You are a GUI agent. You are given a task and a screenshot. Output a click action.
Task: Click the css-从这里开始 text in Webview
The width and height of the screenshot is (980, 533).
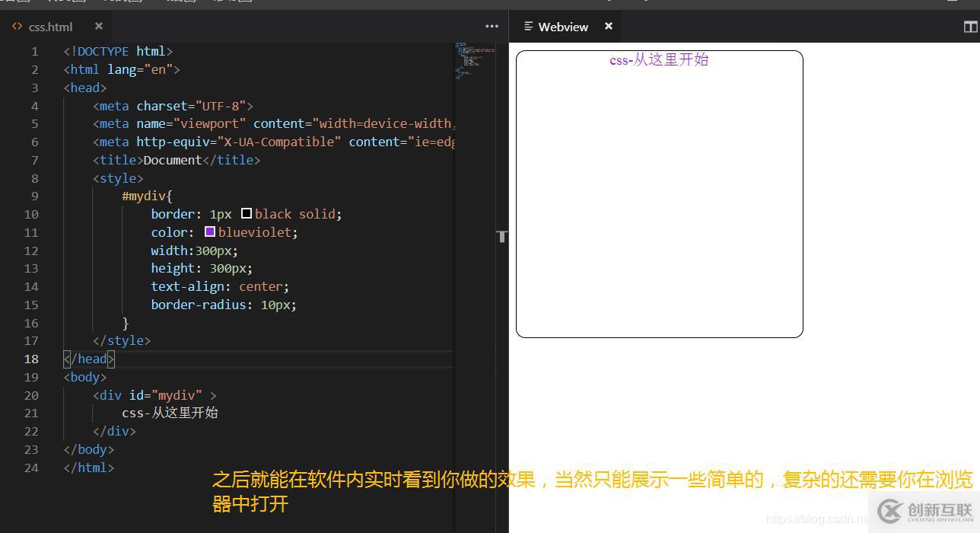click(658, 59)
